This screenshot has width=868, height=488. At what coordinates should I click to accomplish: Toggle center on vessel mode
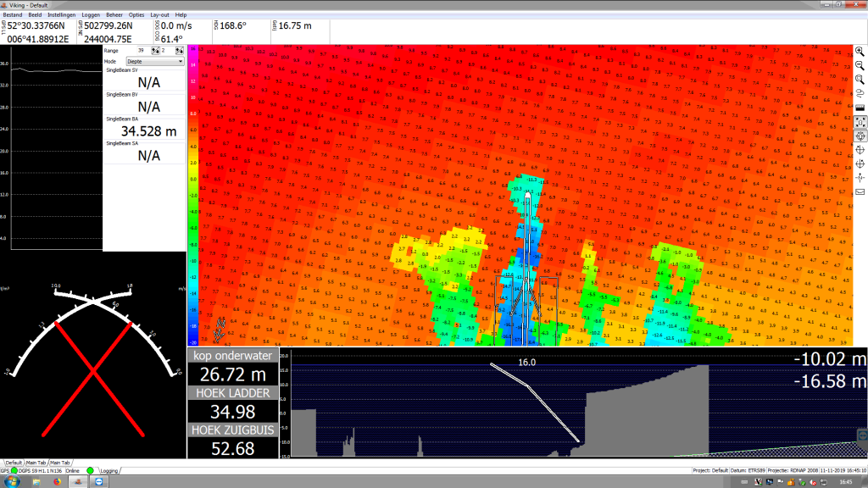click(860, 136)
